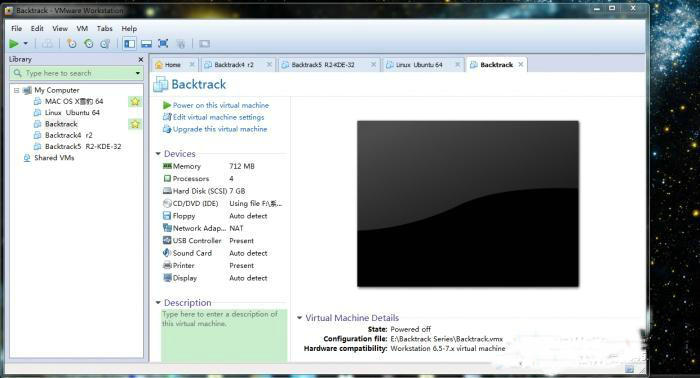Click the Hard Disk (SCSI) device icon
Image resolution: width=700 pixels, height=378 pixels.
point(167,191)
